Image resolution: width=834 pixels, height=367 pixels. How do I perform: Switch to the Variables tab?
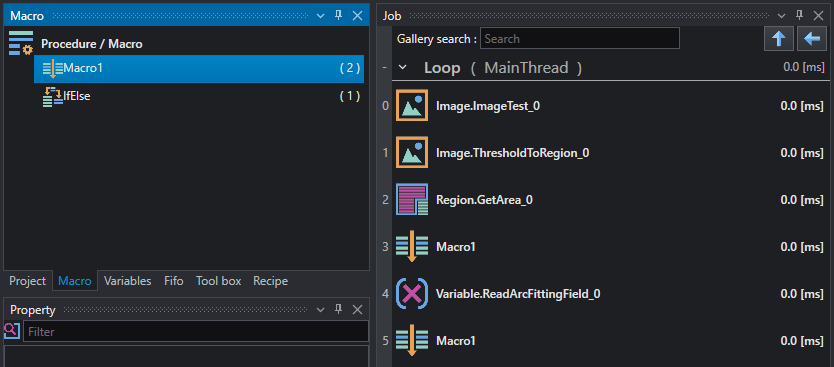127,281
